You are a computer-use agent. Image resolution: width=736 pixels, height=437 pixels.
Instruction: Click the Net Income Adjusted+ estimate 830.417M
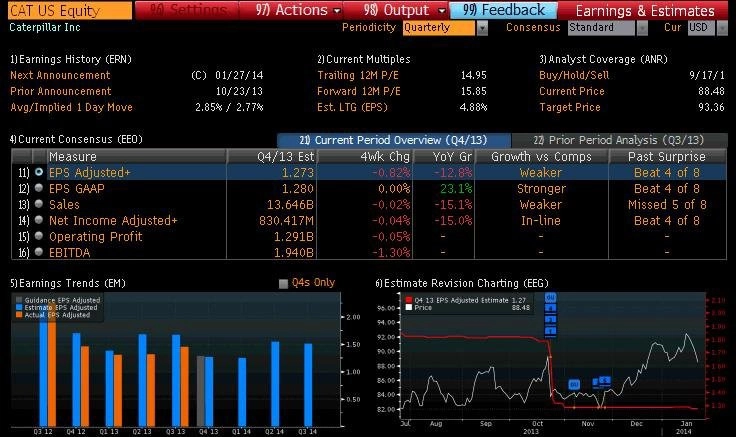click(286, 221)
